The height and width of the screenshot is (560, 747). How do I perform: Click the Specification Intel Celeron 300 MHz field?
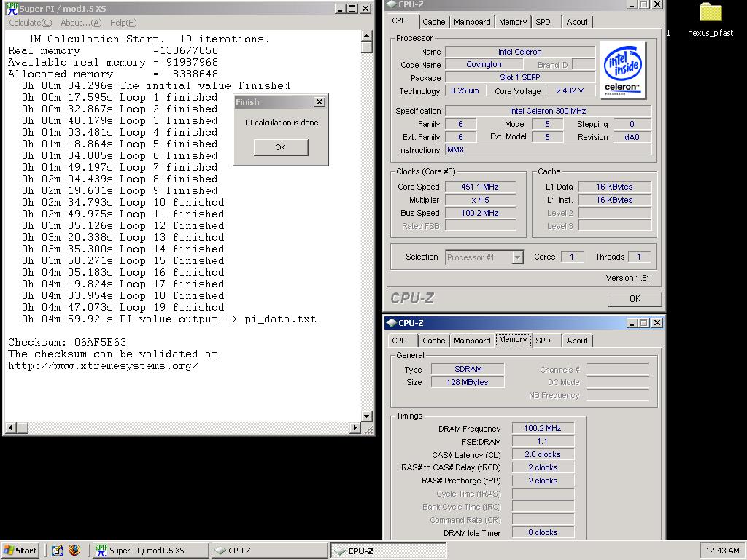tap(548, 111)
